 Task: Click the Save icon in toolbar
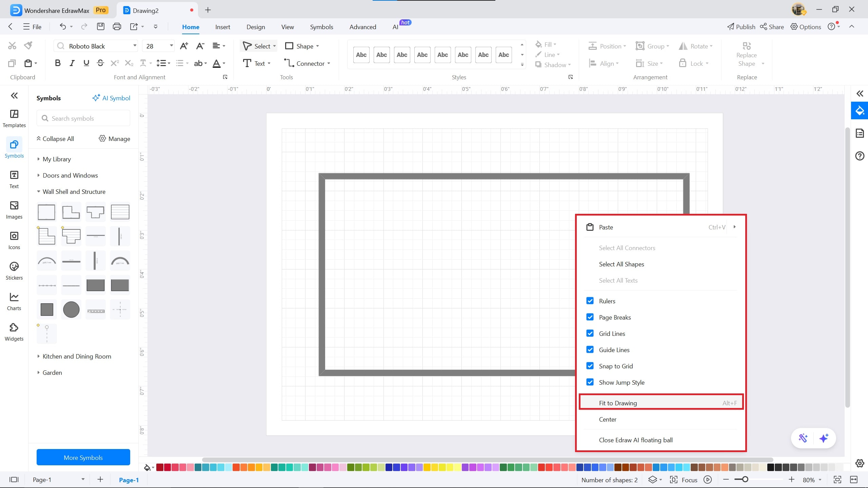click(100, 27)
